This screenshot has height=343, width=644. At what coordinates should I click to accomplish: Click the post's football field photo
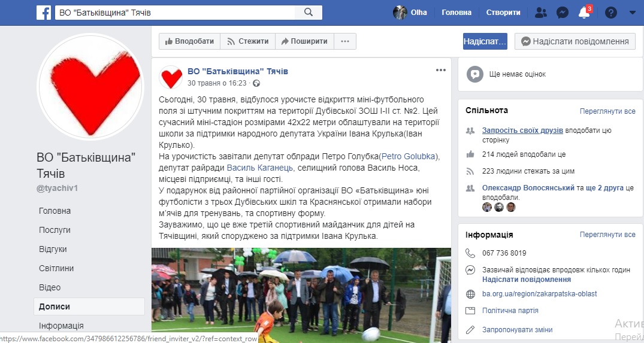pyautogui.click(x=301, y=295)
